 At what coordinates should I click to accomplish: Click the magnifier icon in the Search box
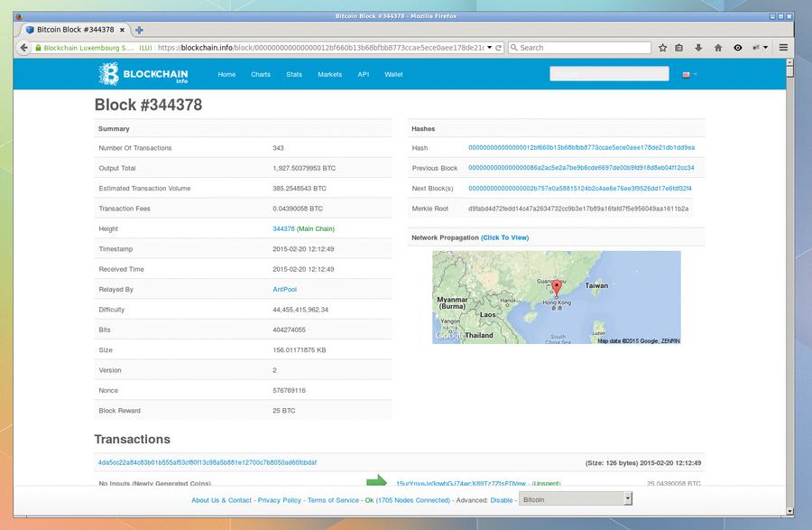[513, 48]
